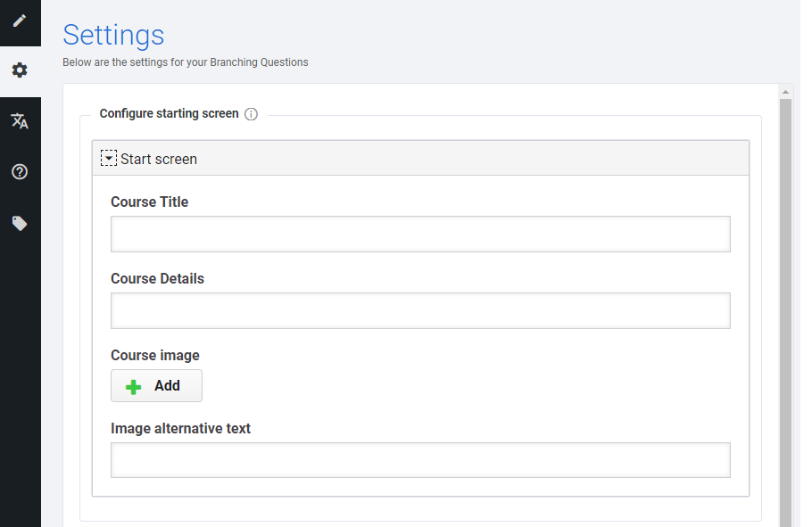Image resolution: width=812 pixels, height=527 pixels.
Task: Focus the Image alternative text field
Action: point(420,460)
